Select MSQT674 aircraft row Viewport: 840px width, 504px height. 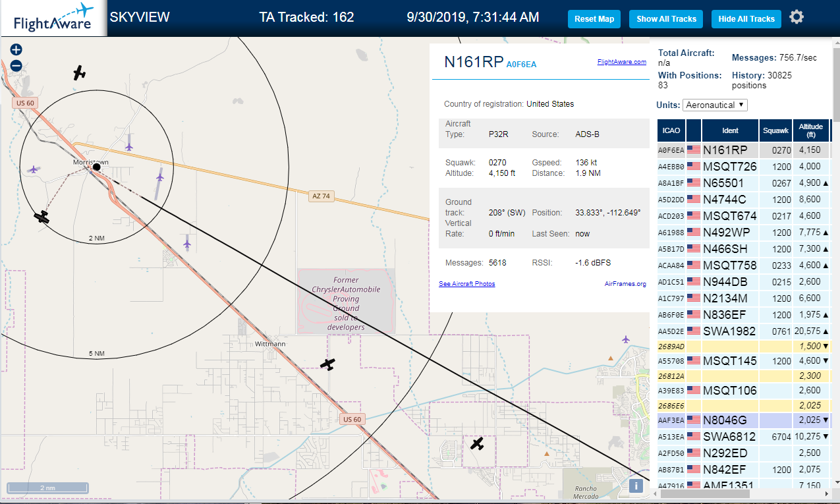point(744,216)
